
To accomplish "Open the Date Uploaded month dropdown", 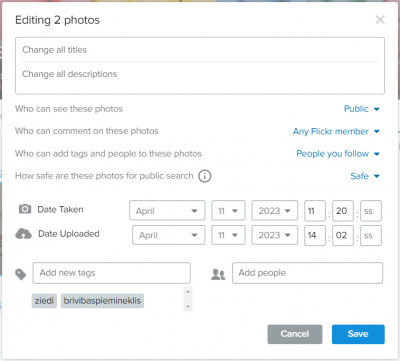I will pos(169,235).
